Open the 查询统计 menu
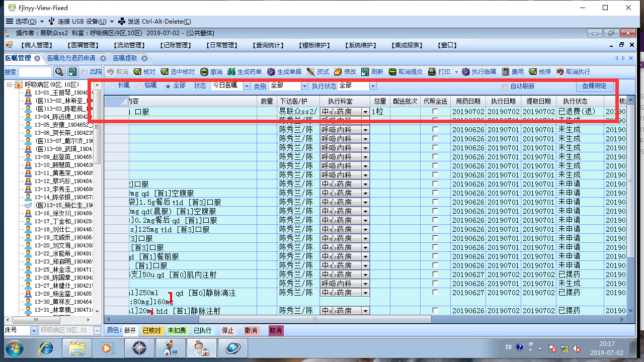644x362 pixels. (269, 45)
